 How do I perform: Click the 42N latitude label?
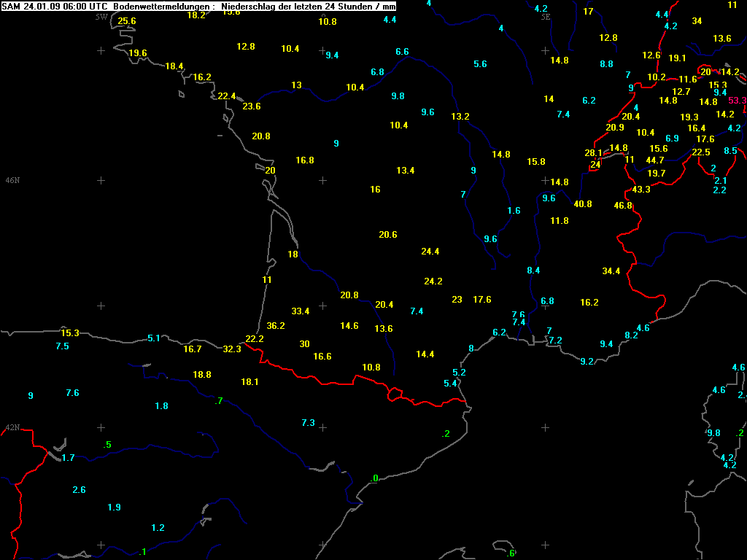click(12, 427)
